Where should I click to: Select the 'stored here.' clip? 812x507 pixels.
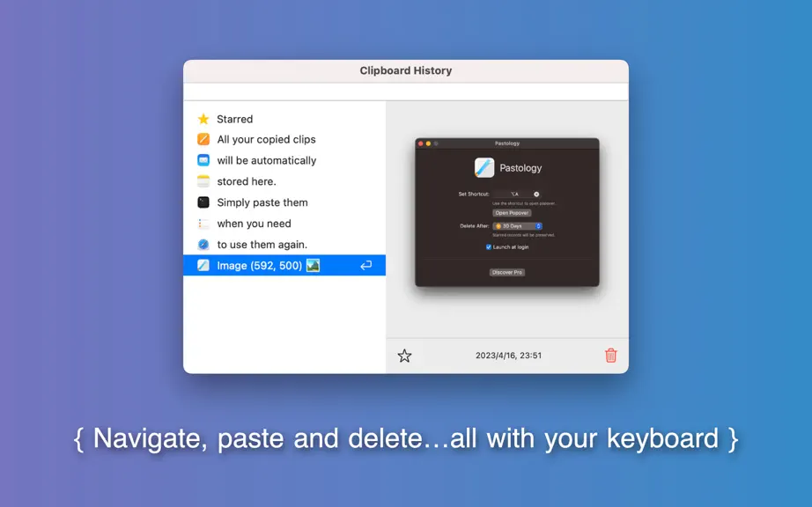tap(284, 181)
